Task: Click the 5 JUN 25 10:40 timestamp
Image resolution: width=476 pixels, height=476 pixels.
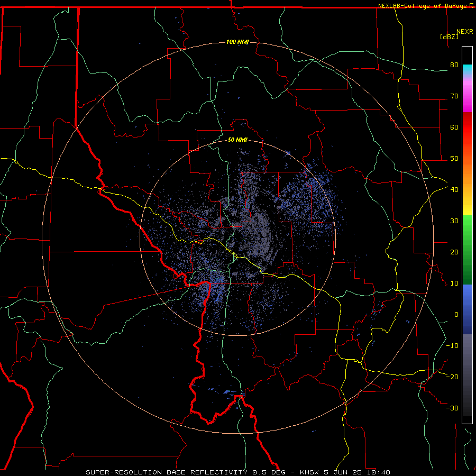Action: coord(357,472)
